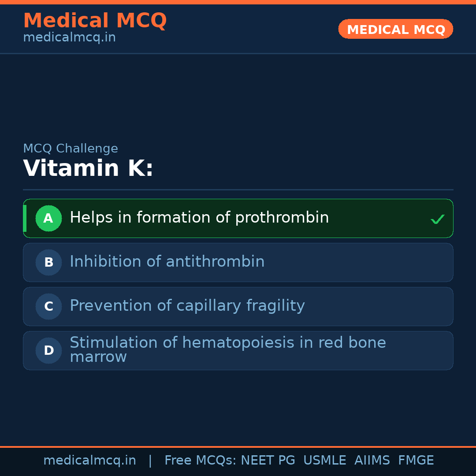Click the 'Vitamin K:' question heading
This screenshot has width=476, height=476.
coord(88,169)
